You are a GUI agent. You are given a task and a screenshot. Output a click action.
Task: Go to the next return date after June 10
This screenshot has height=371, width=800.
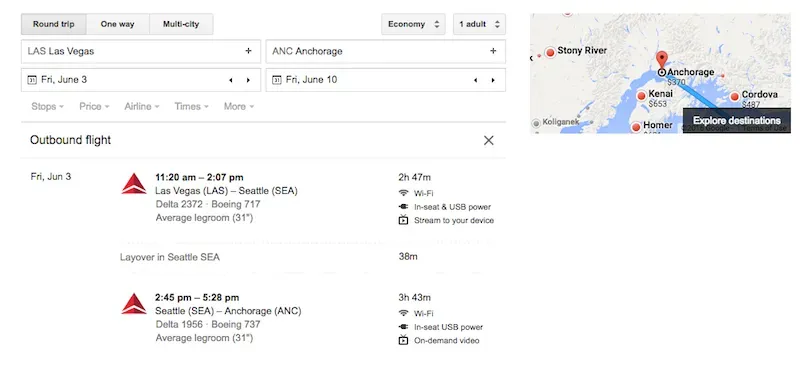coord(493,80)
